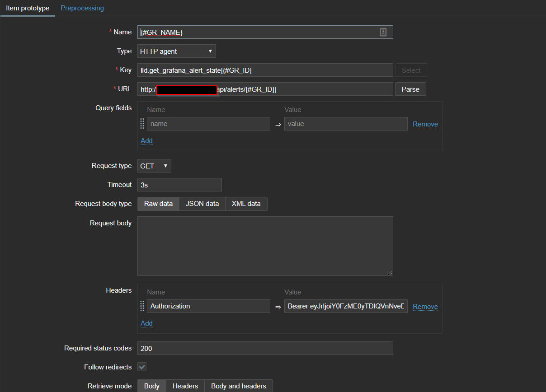
Task: Click into the Timeout field
Action: coord(179,185)
